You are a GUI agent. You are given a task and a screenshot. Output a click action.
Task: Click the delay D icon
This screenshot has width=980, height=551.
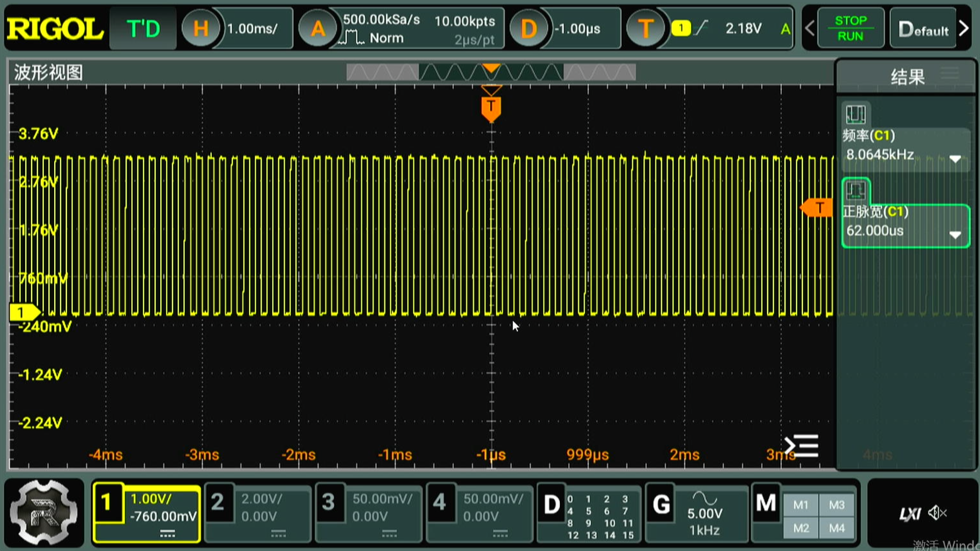(x=528, y=29)
